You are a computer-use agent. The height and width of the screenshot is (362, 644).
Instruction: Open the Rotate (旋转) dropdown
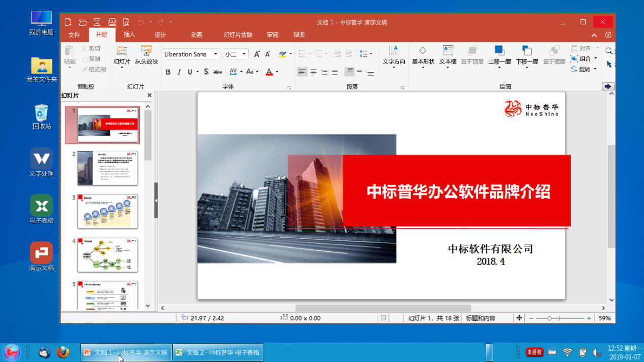pyautogui.click(x=595, y=69)
